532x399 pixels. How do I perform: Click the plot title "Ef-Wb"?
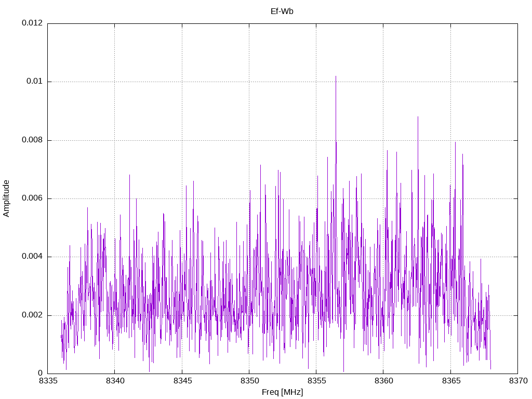[282, 11]
